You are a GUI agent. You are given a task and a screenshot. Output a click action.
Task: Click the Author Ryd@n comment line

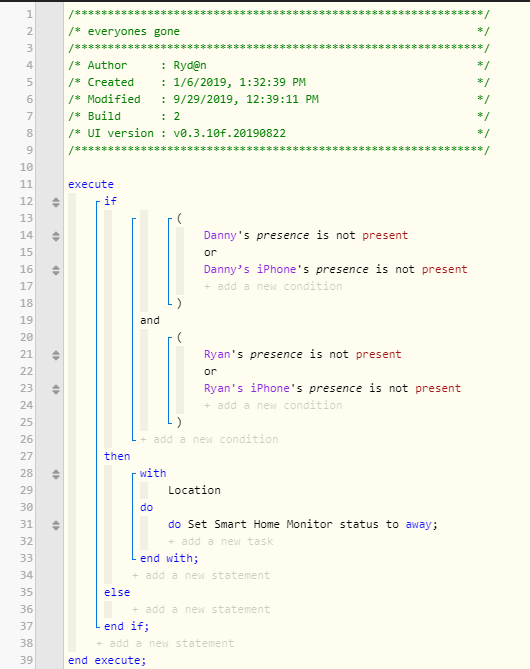pos(279,65)
